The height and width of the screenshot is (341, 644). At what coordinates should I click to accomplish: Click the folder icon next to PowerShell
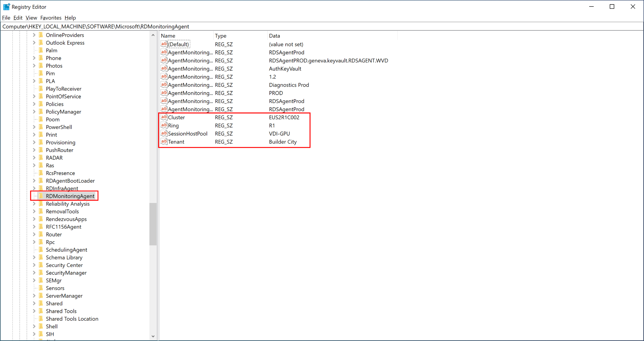(x=41, y=127)
